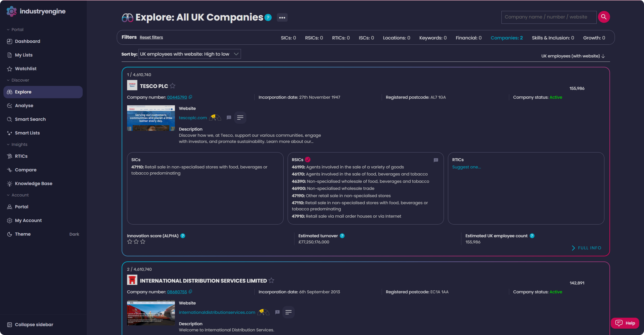This screenshot has height=335, width=644.
Task: Open the Analyse section
Action: 43,106
